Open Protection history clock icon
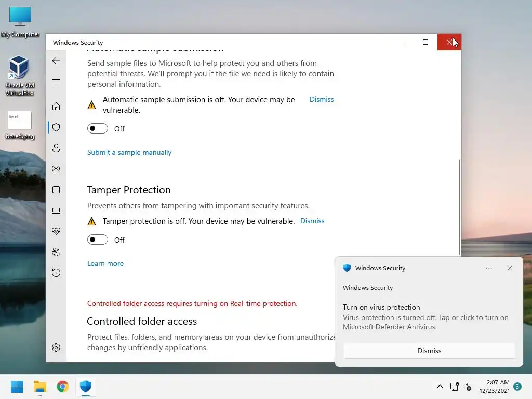Viewport: 532px width, 399px height. 56,273
